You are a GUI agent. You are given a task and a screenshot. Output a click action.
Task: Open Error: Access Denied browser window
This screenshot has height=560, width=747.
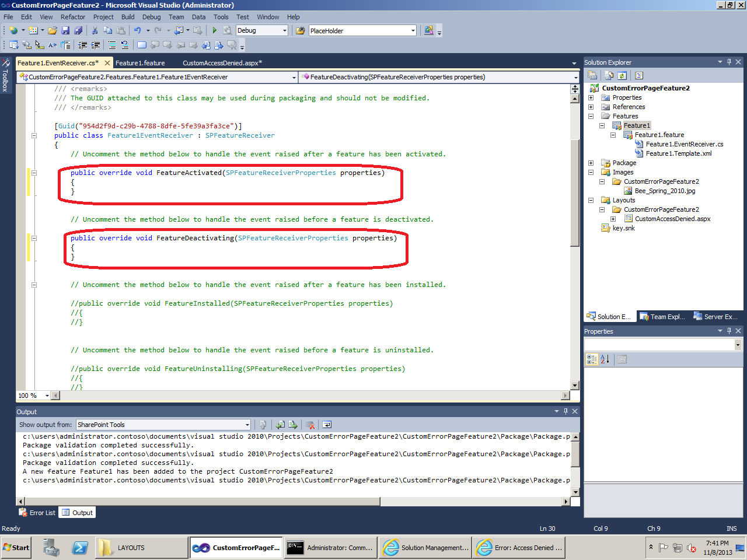click(519, 548)
